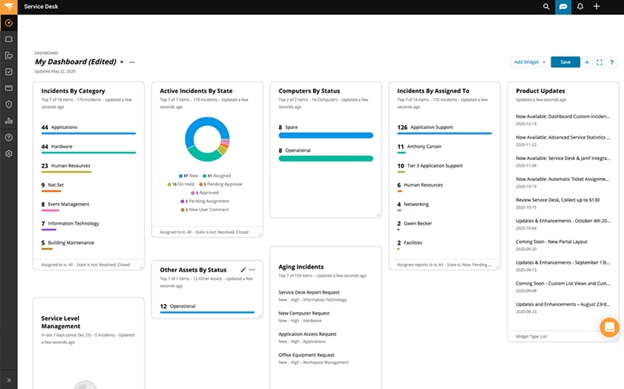Toggle the Approved legend item
This screenshot has height=389, width=624.
click(205, 193)
